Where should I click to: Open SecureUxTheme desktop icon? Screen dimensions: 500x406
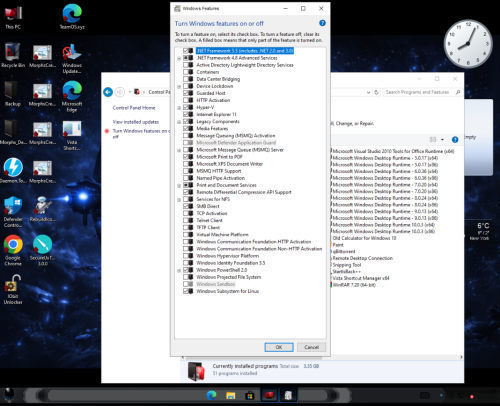click(42, 251)
